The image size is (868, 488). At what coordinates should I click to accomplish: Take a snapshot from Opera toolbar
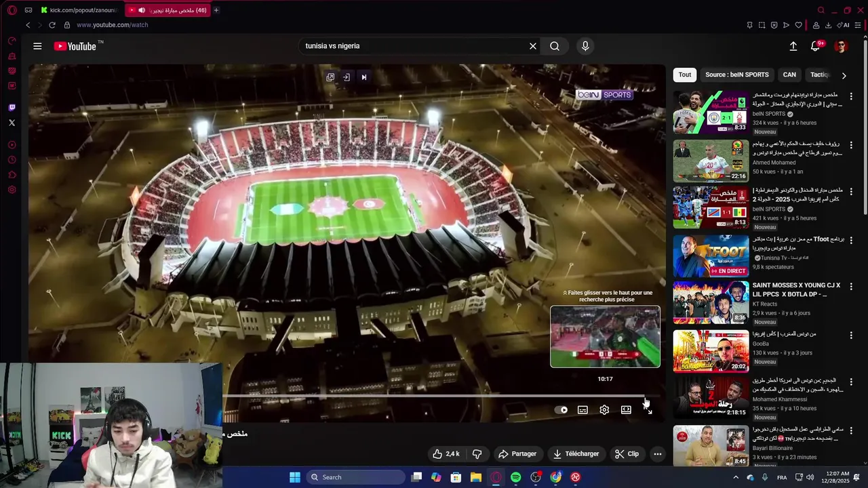(762, 25)
